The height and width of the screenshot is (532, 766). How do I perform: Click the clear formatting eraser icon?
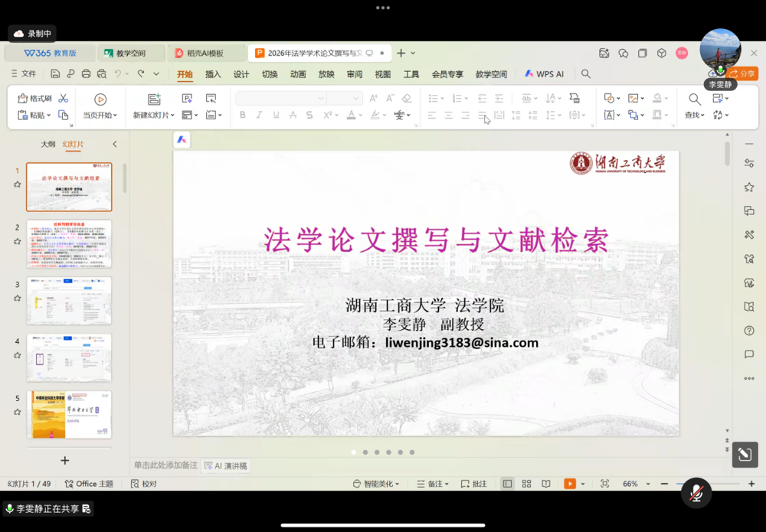coord(407,98)
